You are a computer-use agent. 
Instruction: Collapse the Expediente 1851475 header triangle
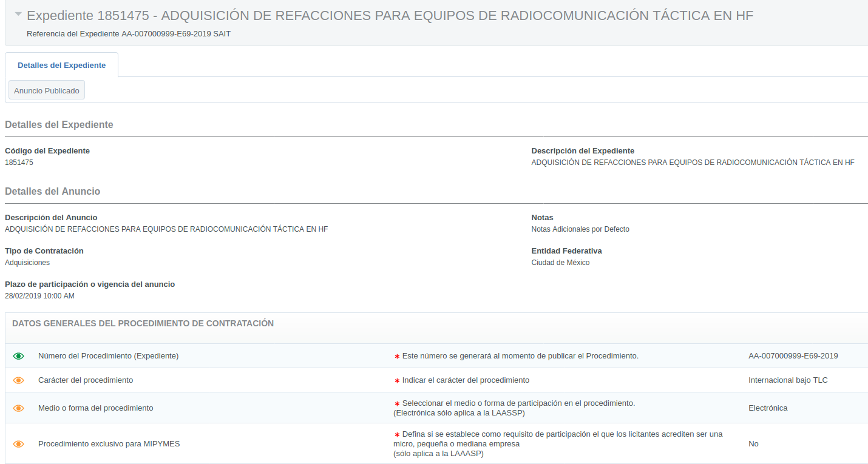pos(18,14)
